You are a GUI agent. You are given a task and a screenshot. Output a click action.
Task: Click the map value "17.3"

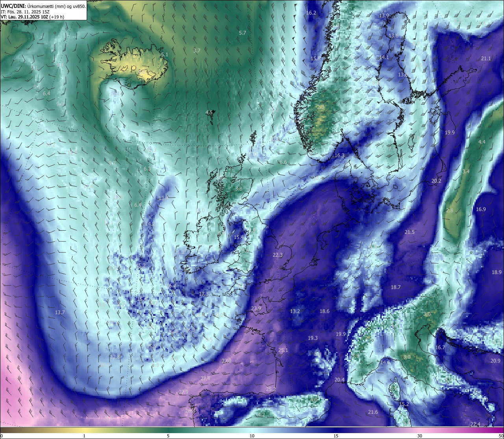click(x=204, y=294)
